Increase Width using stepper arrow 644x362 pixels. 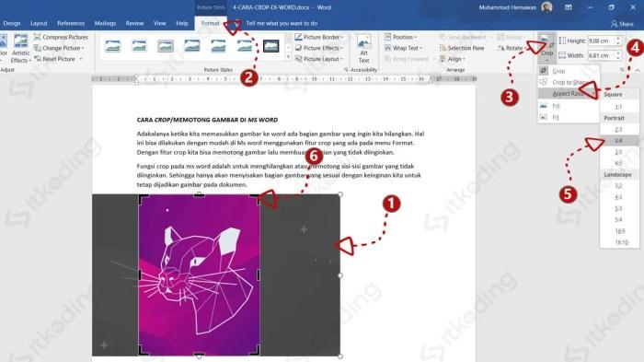pos(618,53)
